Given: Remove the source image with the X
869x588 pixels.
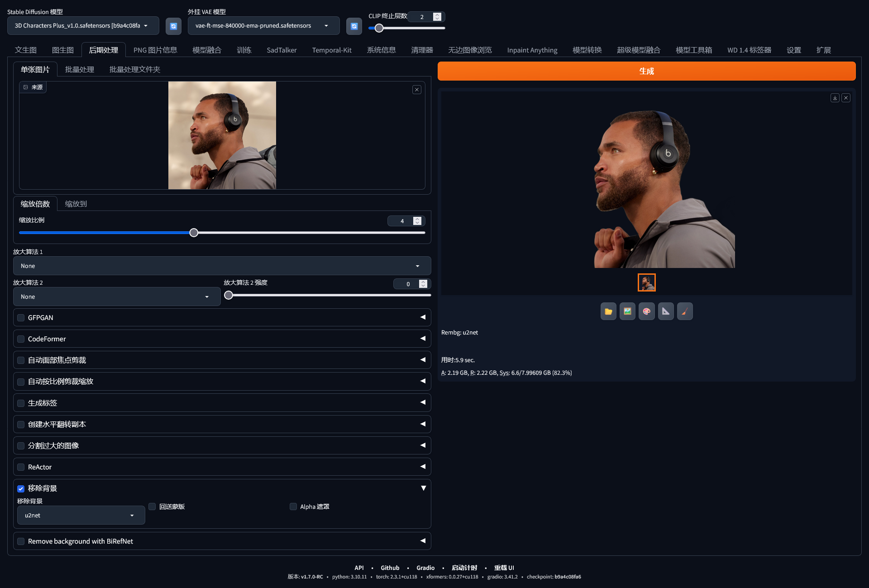Looking at the screenshot, I should click(417, 90).
